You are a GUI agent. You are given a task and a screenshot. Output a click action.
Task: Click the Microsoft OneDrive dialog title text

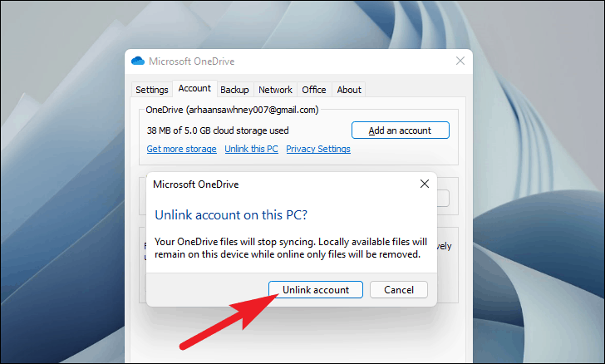(195, 184)
